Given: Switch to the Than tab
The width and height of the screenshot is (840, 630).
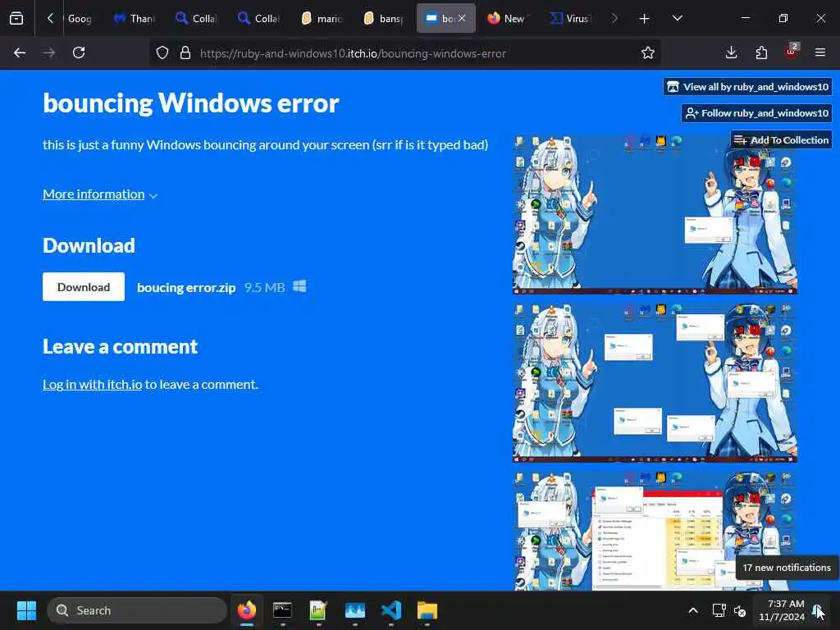Looking at the screenshot, I should (135, 18).
